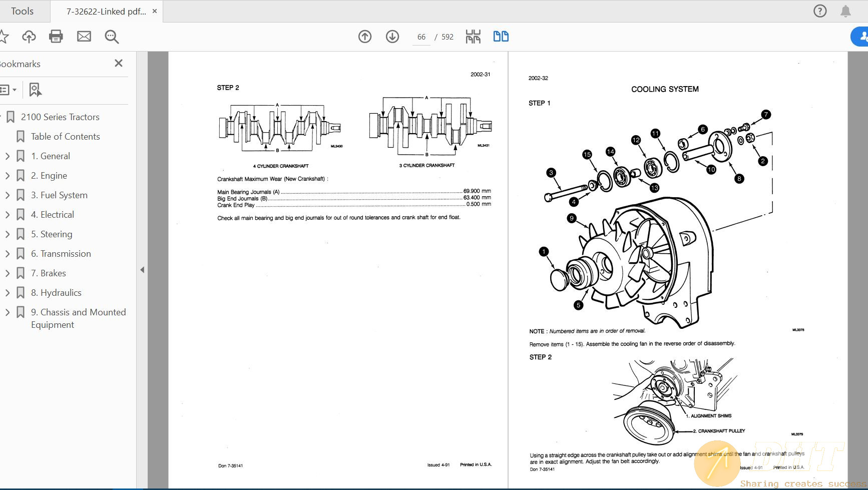Expand the 8. Hydraulics bookmark
The width and height of the screenshot is (868, 490).
point(8,293)
